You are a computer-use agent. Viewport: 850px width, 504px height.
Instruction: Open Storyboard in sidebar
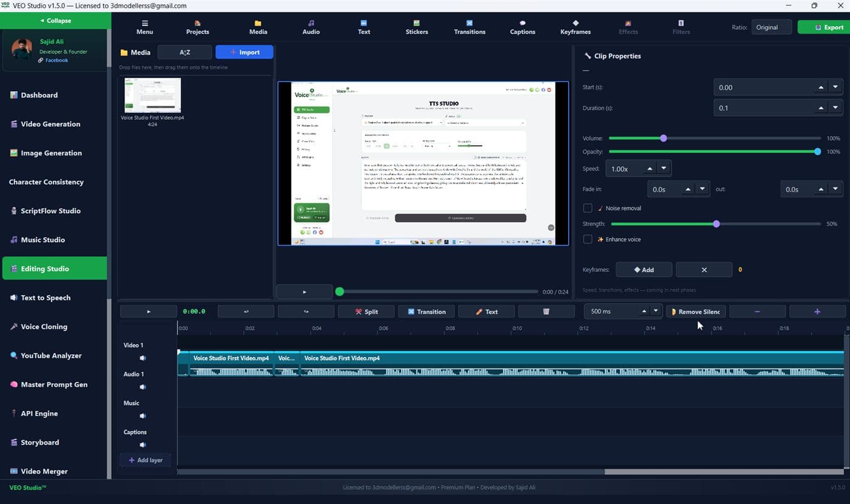tap(55, 443)
